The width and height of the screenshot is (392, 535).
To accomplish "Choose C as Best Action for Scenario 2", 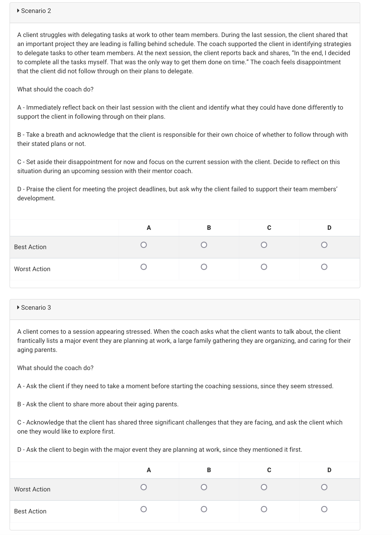I will coord(264,245).
